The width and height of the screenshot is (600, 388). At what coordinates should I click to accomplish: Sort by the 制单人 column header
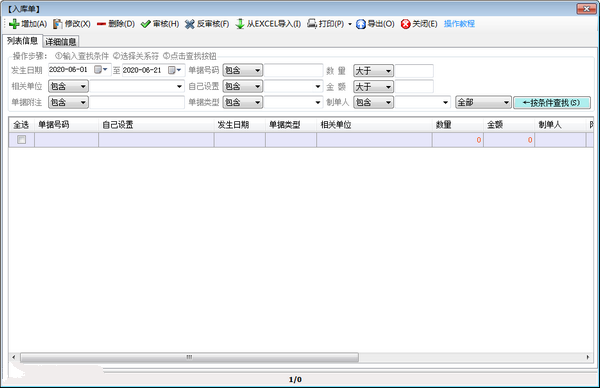point(560,125)
